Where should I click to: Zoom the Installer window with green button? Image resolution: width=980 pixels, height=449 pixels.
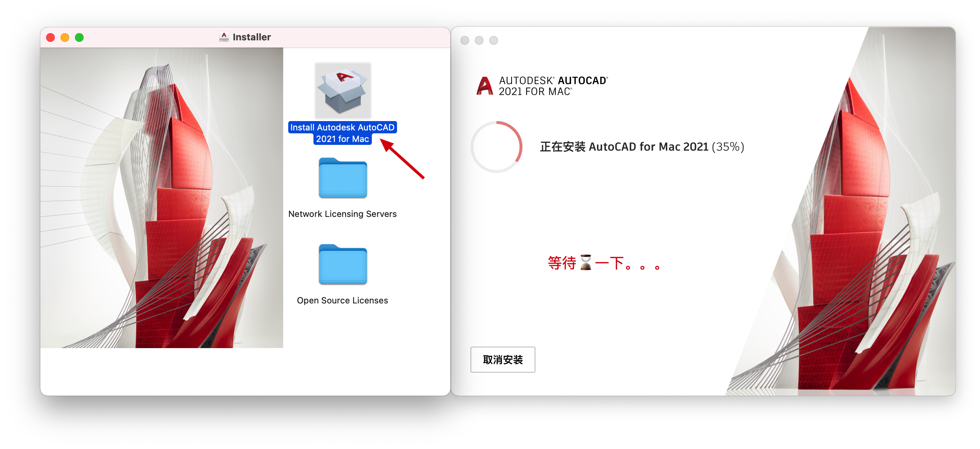80,37
